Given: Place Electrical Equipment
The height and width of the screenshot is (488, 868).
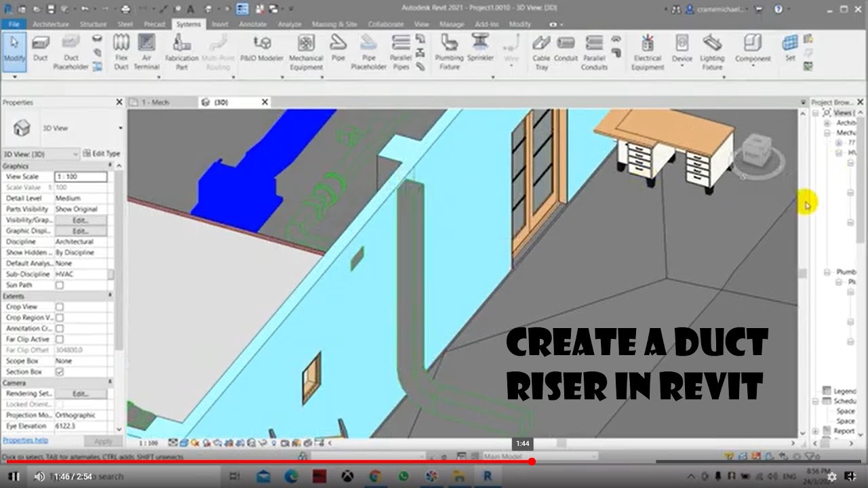Looking at the screenshot, I should pyautogui.click(x=648, y=53).
